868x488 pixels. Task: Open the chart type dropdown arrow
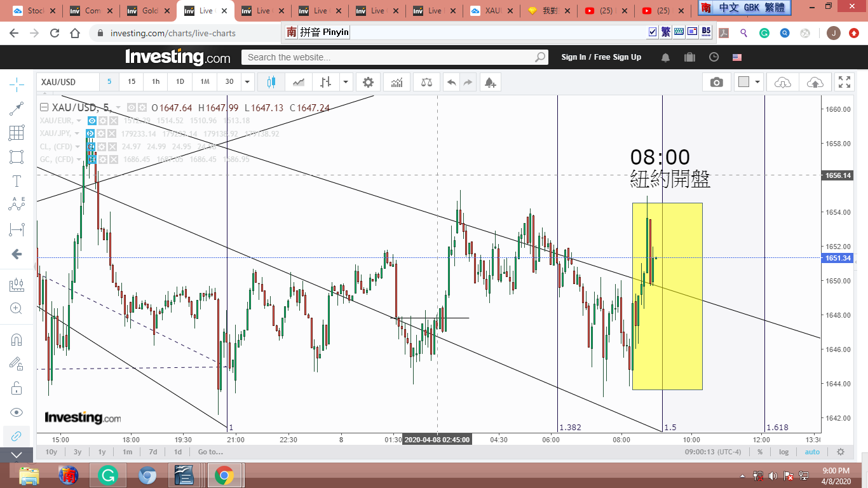[346, 82]
